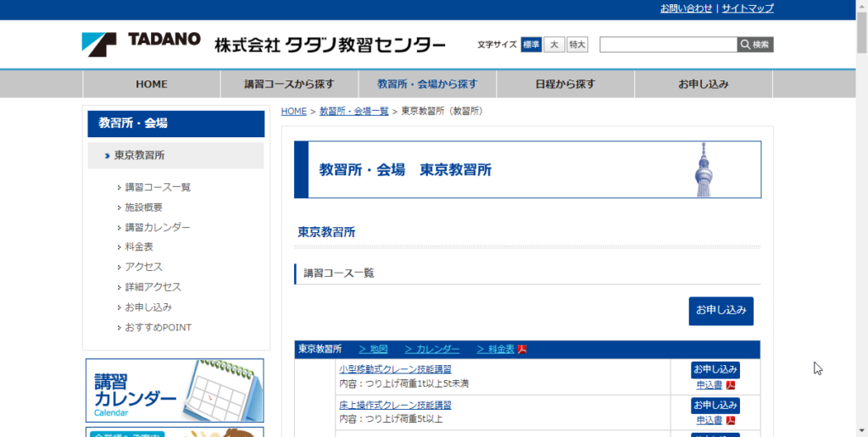Click 教習所・会場一覧 in the breadcrumb
Screen dimensions: 868x437
click(353, 111)
